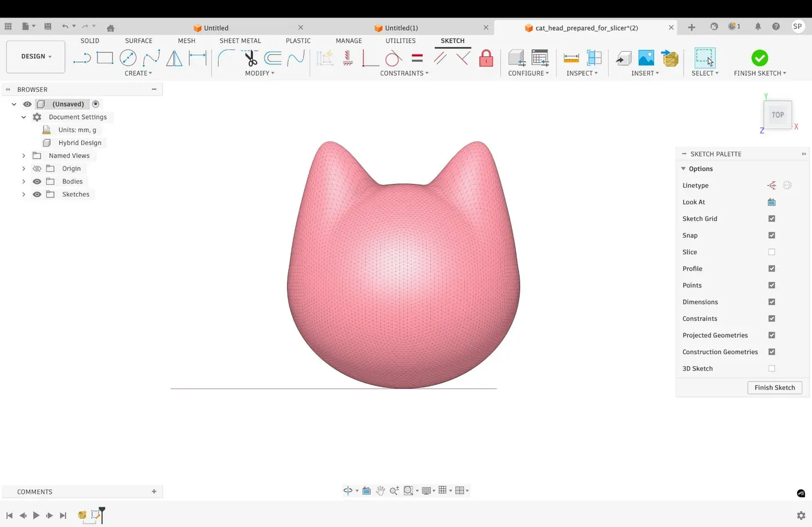Open FINISH SKETCH dropdown label

pos(760,73)
